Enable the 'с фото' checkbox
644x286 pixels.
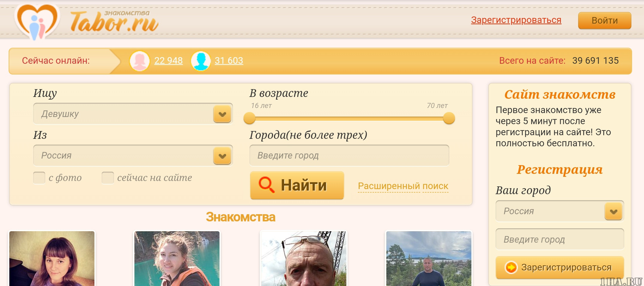click(39, 178)
